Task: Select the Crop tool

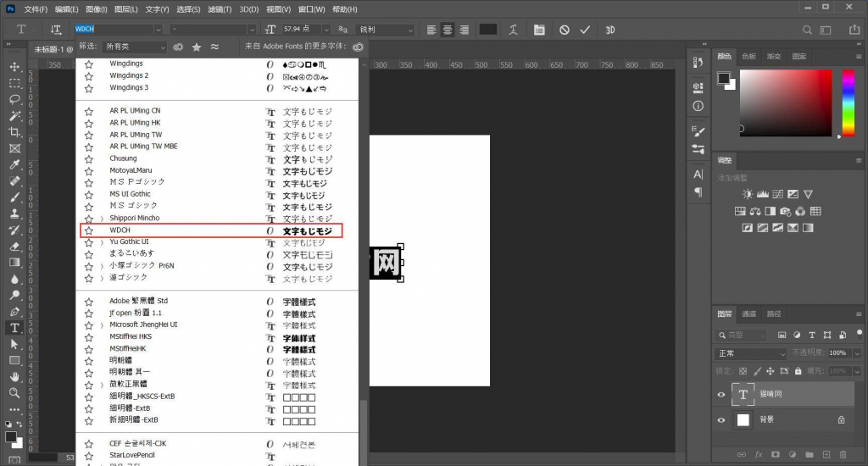Action: pos(14,132)
